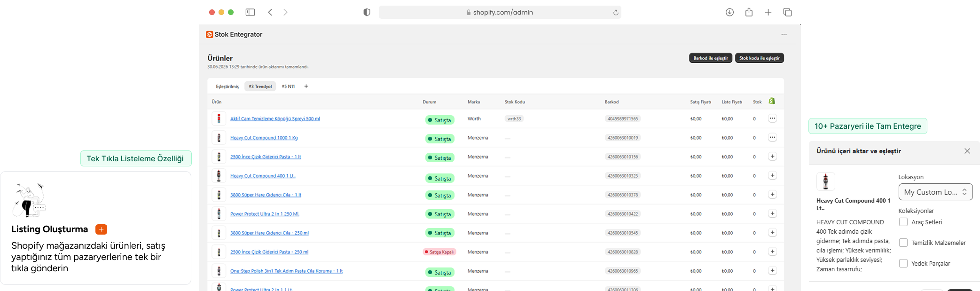Check the Araç Setleri collection

(x=903, y=222)
